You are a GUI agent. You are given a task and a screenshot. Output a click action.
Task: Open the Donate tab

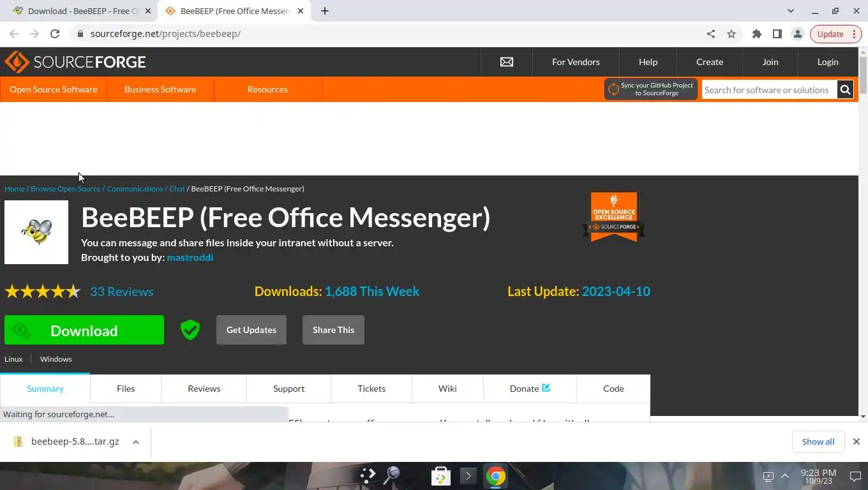click(x=530, y=388)
